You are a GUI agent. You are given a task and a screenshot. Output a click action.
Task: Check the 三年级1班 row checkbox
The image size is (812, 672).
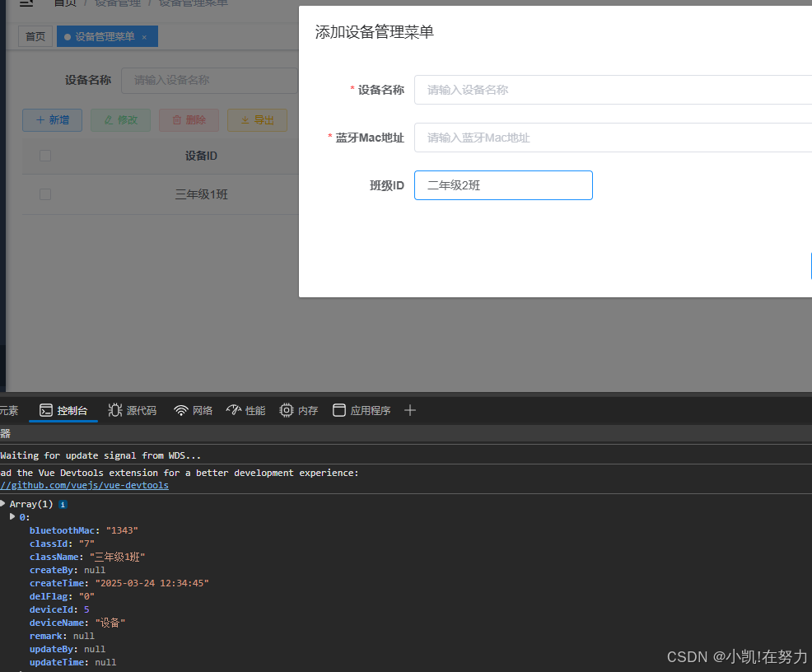45,194
